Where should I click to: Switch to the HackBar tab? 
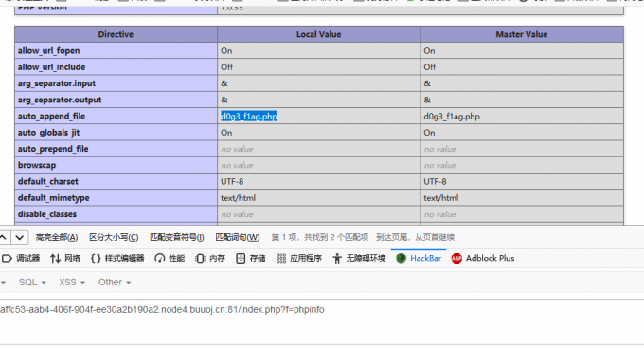(x=419, y=258)
